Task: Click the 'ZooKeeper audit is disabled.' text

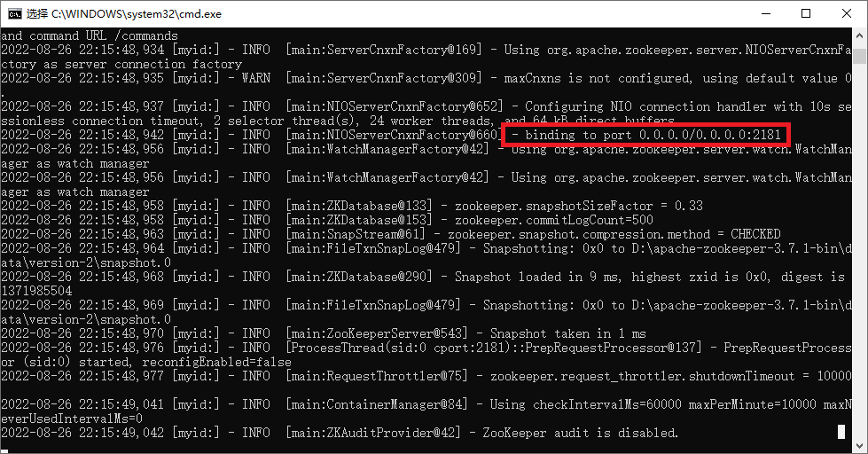Action: click(x=580, y=433)
